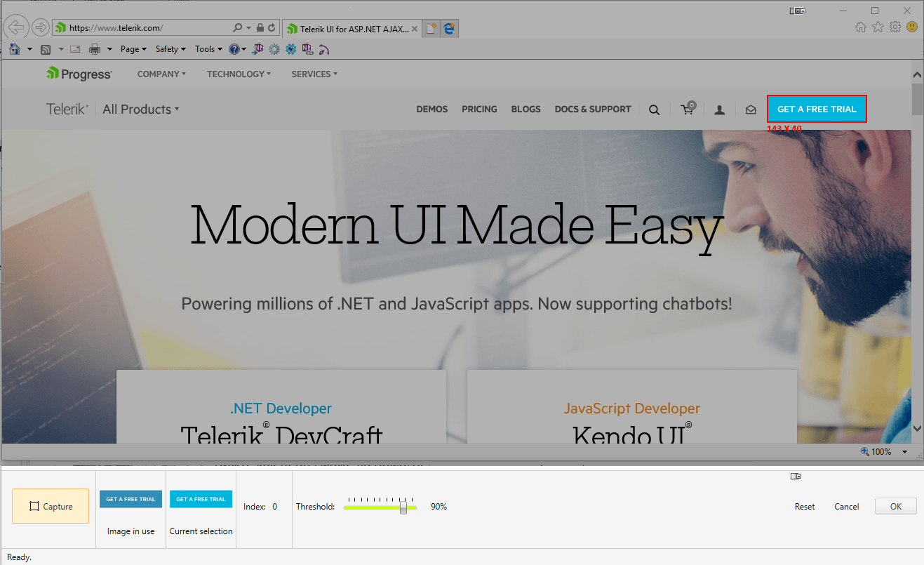Open the zoom level dropdown arrow
This screenshot has height=565, width=924.
pyautogui.click(x=905, y=452)
